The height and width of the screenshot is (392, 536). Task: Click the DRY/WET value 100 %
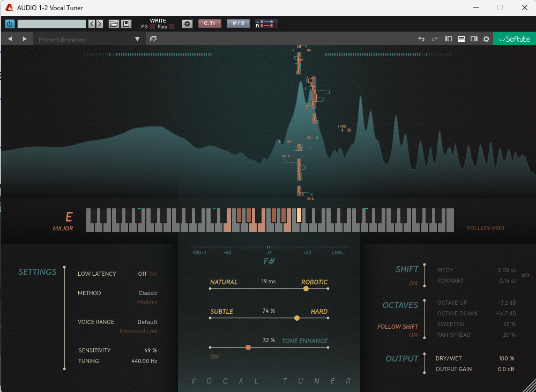[507, 359]
